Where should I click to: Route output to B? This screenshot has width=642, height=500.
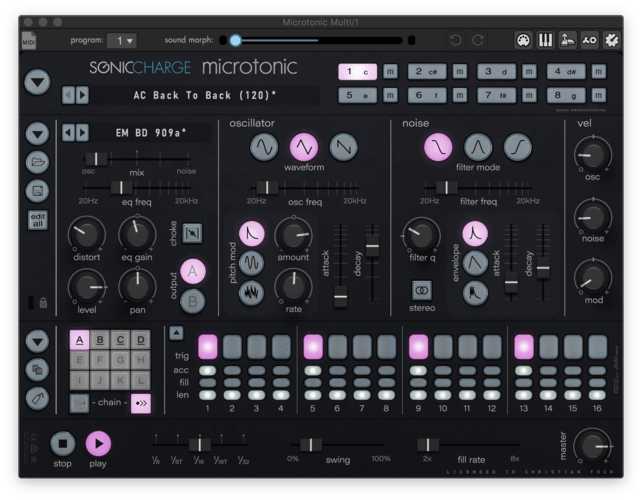192,301
